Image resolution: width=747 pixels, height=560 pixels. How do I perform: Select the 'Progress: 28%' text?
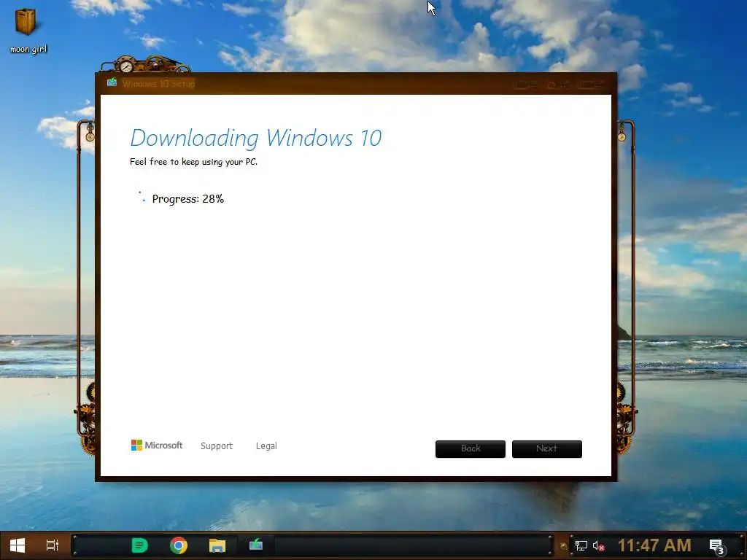pos(188,199)
